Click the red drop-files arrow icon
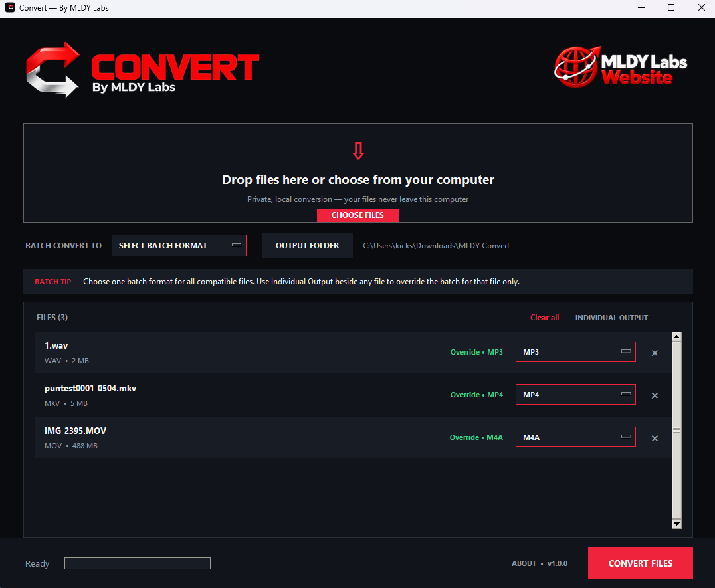This screenshot has width=715, height=588. pos(358,151)
